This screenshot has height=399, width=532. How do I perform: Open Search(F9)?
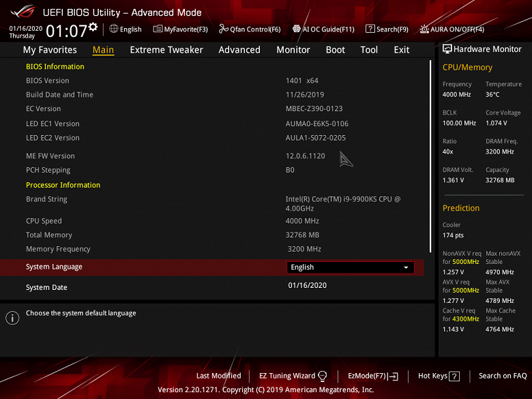387,29
